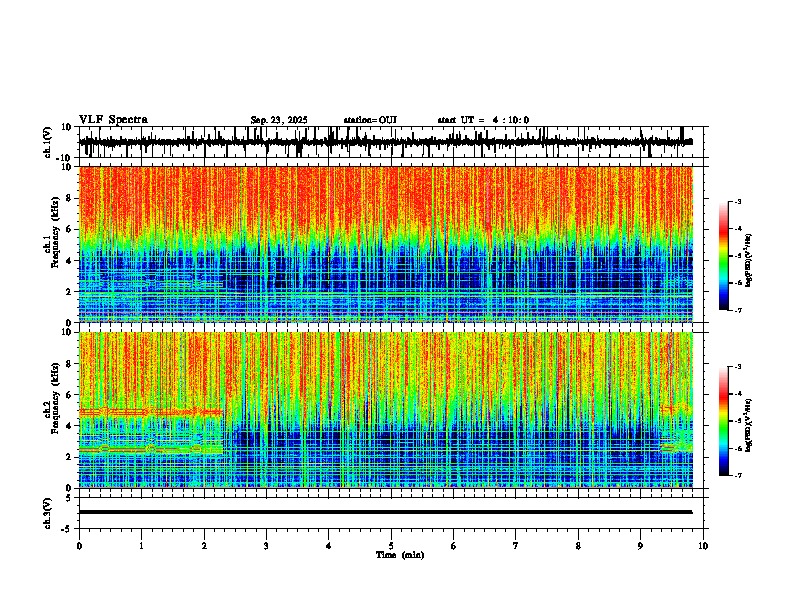Viewport: 792px width, 612px height.
Task: Click time axis tick label "10"
Action: coord(703,546)
